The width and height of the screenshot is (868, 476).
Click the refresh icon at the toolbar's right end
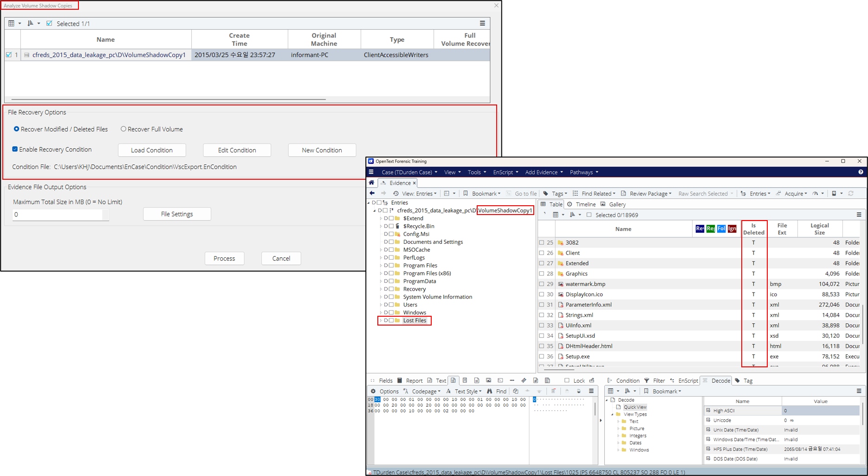[x=851, y=194]
